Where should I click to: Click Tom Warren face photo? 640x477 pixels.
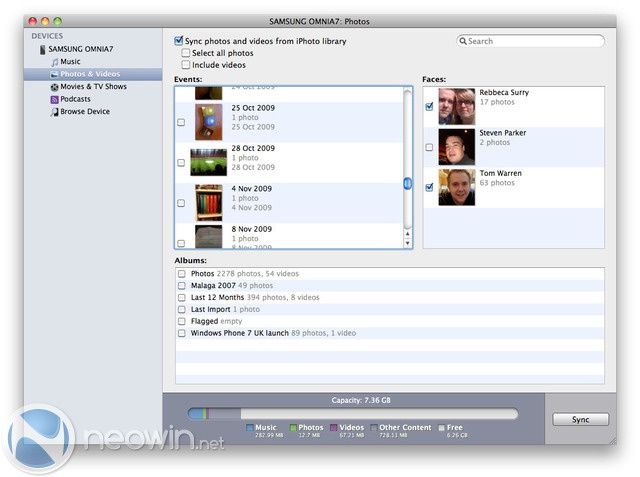[x=457, y=187]
